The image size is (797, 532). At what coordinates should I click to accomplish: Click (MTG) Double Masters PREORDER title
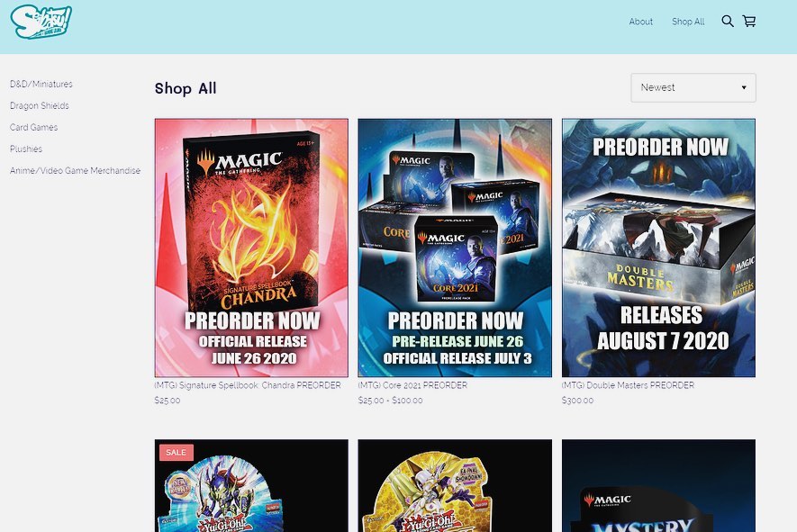coord(628,385)
